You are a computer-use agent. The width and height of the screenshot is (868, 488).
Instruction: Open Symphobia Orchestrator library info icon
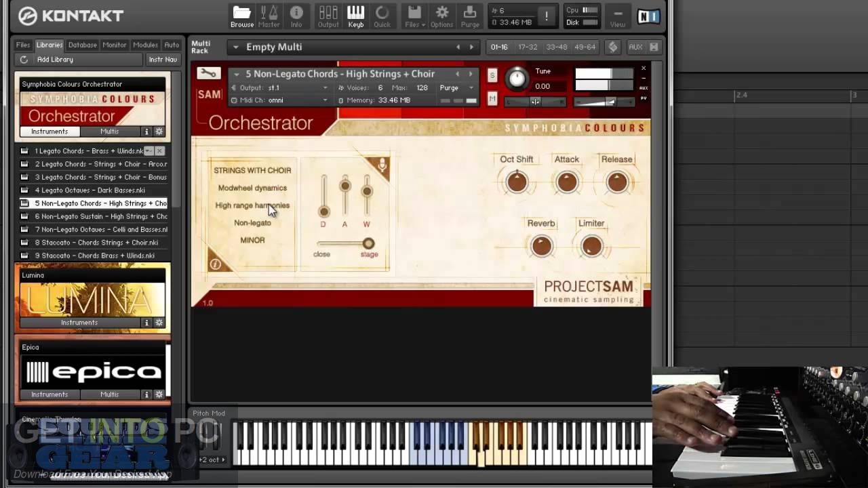[x=146, y=131]
